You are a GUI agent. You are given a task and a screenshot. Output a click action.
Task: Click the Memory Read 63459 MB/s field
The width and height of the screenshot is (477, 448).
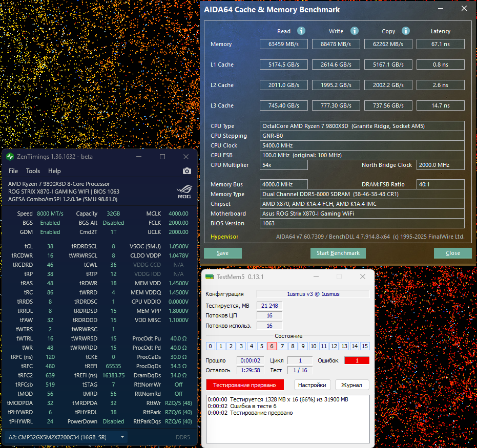283,44
